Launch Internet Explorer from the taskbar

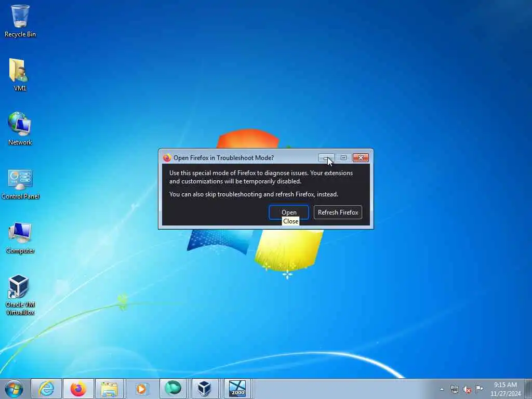(46, 389)
